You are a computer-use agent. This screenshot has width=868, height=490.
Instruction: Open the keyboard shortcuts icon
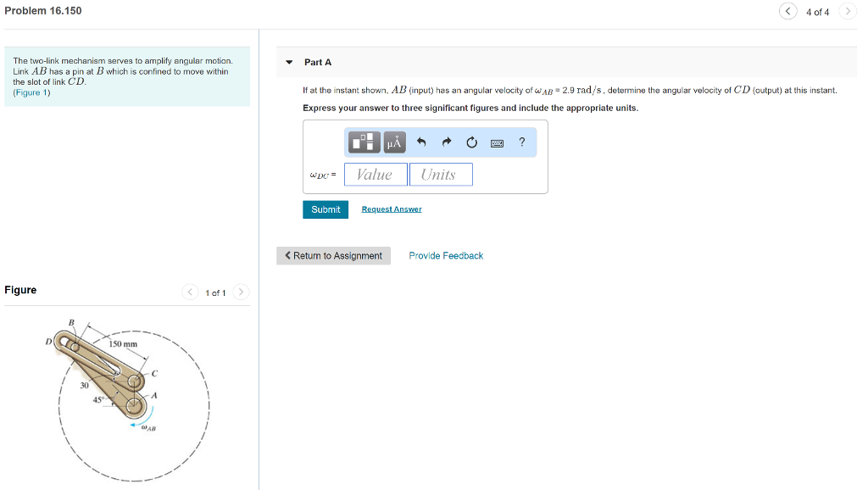click(497, 142)
